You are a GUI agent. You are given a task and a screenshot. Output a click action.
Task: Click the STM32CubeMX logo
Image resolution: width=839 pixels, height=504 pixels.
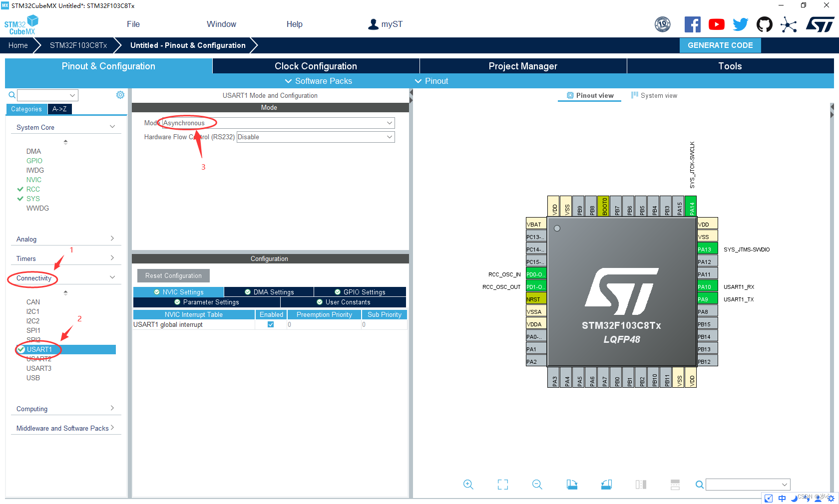click(x=21, y=25)
